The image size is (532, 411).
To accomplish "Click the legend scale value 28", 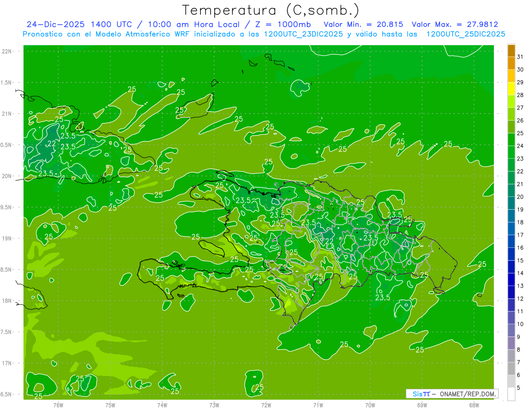I will [x=520, y=95].
